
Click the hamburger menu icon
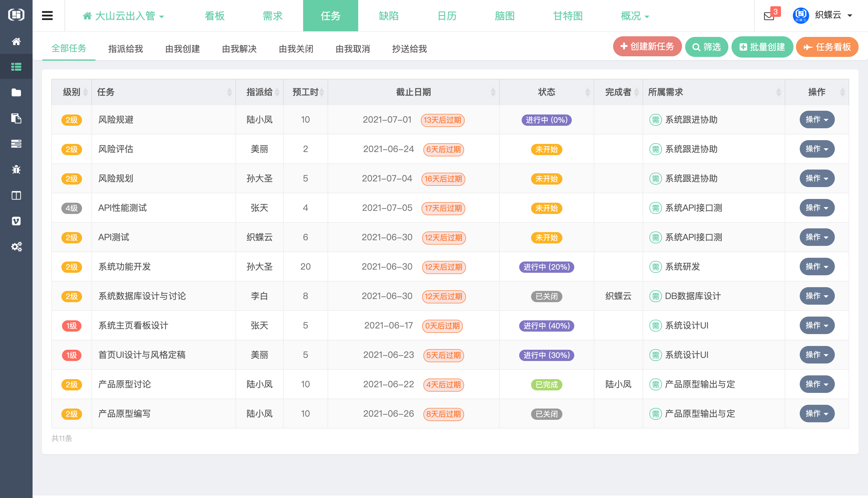click(x=47, y=16)
